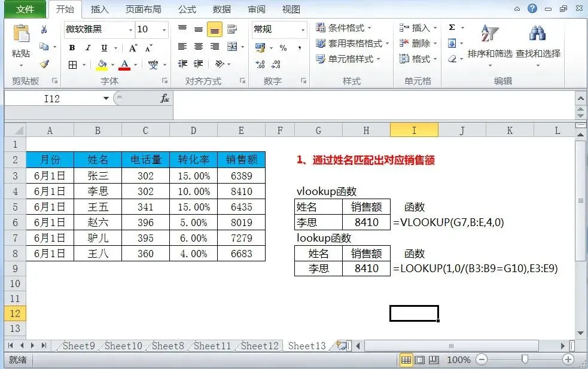Open Format as Table (套用表格格式) dropdown
The width and height of the screenshot is (588, 369).
click(352, 44)
